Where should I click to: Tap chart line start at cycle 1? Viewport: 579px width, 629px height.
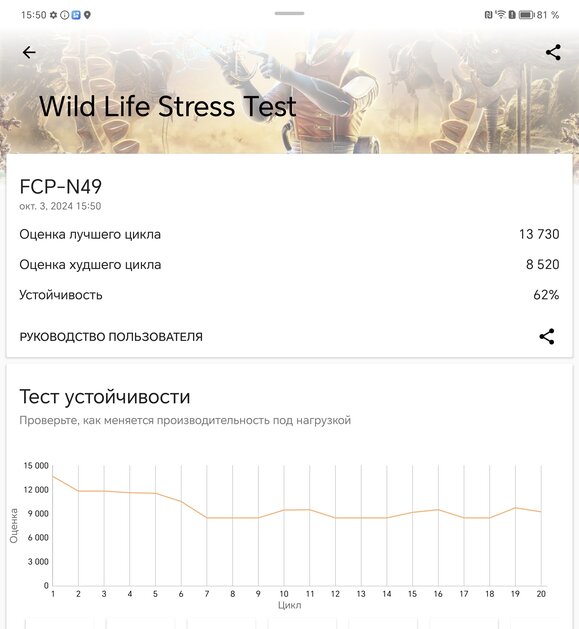53,477
